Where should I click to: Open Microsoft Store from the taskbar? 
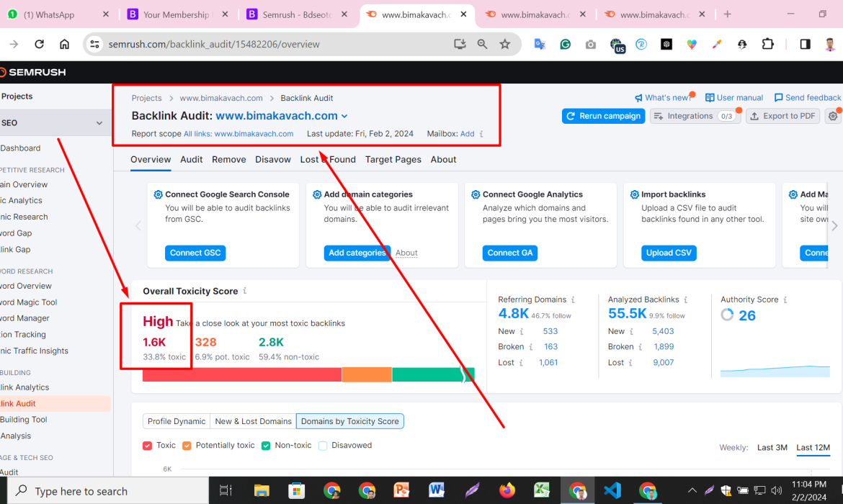click(296, 490)
